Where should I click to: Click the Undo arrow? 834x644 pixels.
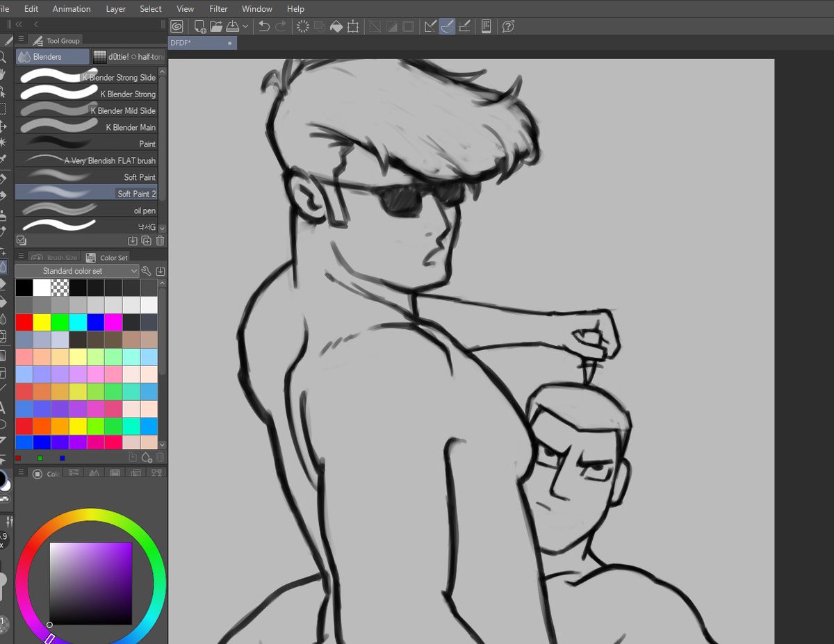coord(264,26)
